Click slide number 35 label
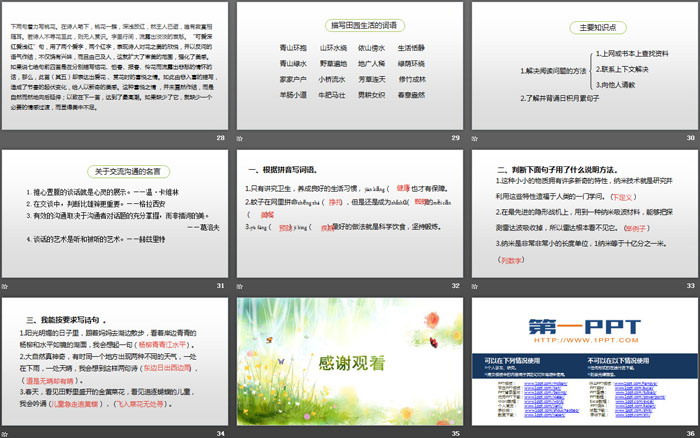700x438 pixels. [455, 434]
